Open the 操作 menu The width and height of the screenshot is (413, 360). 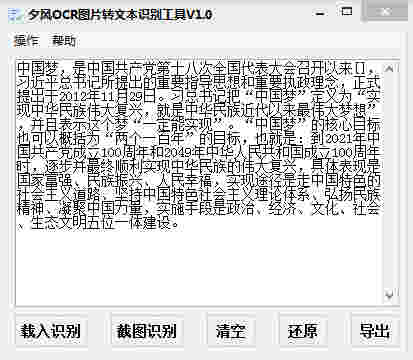point(26,41)
